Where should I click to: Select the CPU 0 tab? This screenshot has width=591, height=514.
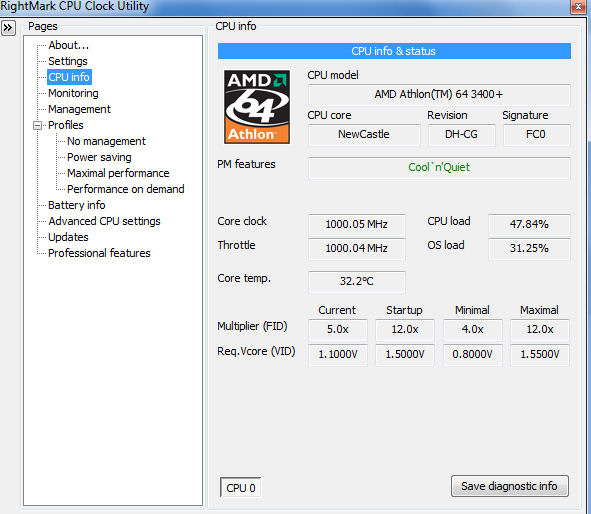tap(240, 488)
